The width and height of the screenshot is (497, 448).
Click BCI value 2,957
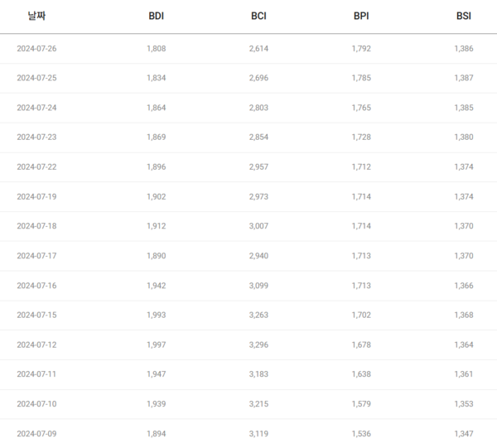(258, 167)
